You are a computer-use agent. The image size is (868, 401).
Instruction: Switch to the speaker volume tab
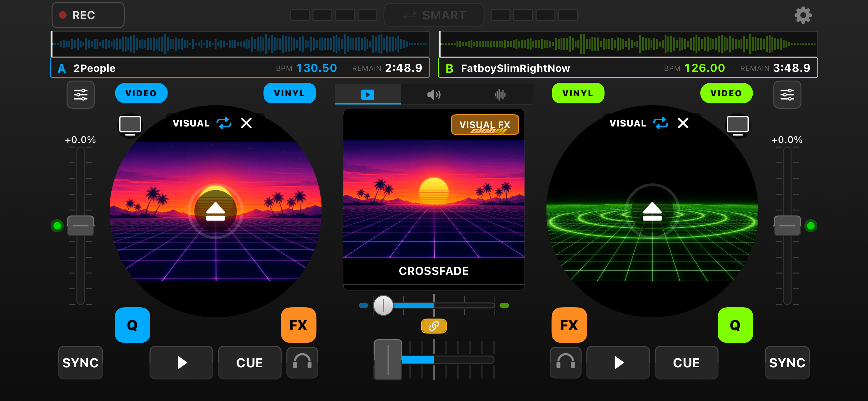pos(434,95)
